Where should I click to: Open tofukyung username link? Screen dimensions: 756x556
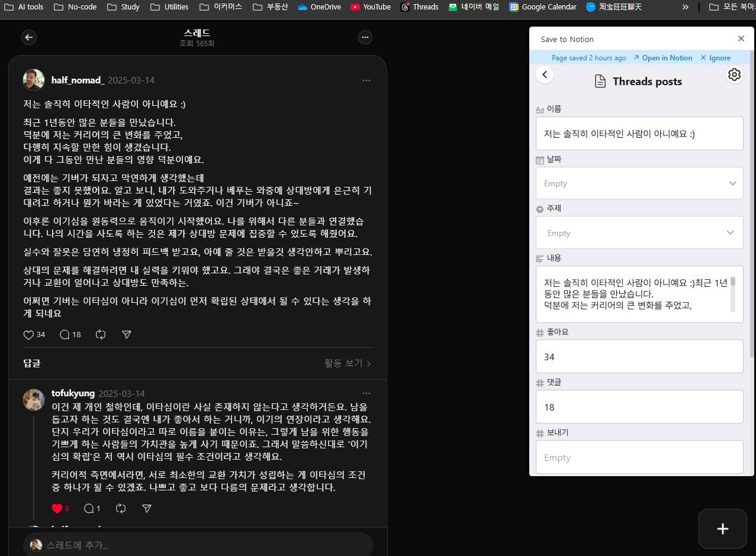point(73,393)
